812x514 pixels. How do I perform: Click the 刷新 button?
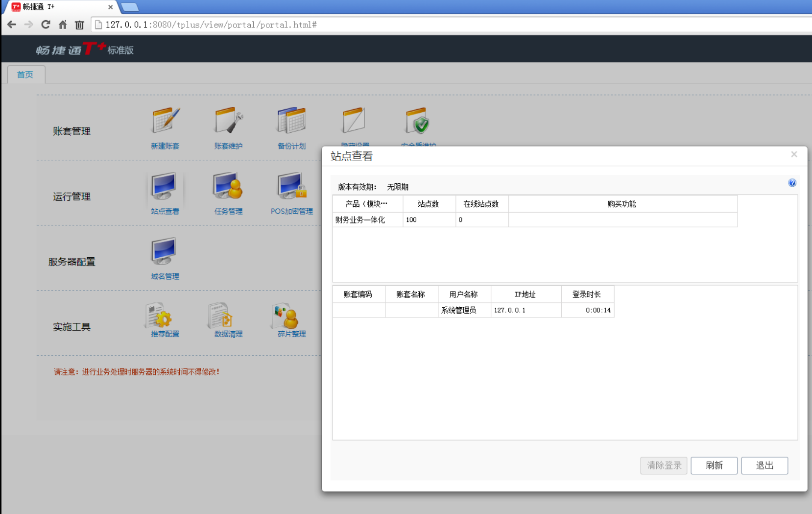tap(714, 465)
